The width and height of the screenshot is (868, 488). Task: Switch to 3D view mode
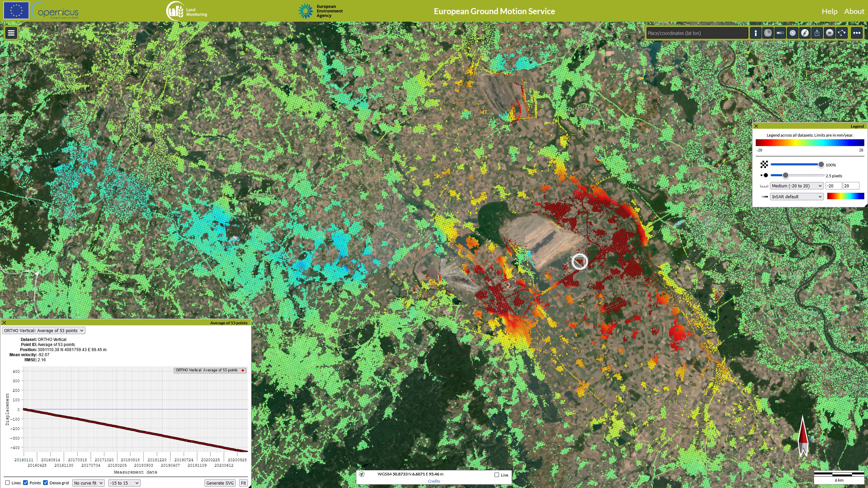(830, 33)
